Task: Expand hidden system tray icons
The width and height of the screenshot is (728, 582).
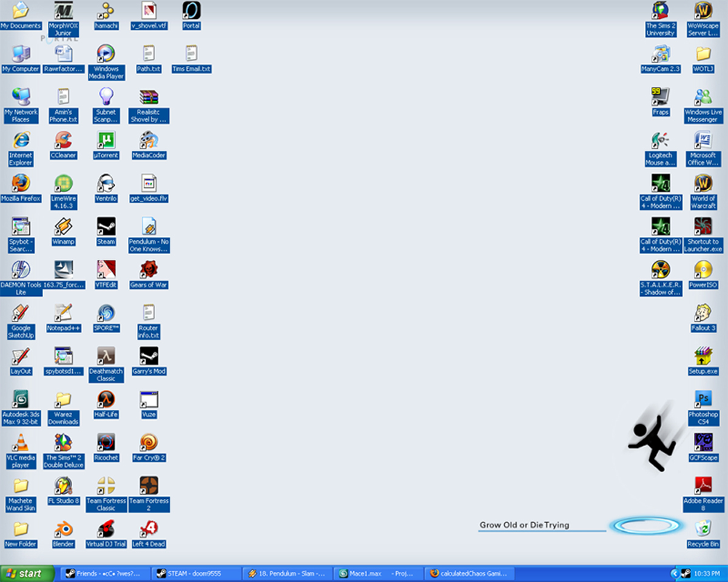Action: [x=674, y=574]
